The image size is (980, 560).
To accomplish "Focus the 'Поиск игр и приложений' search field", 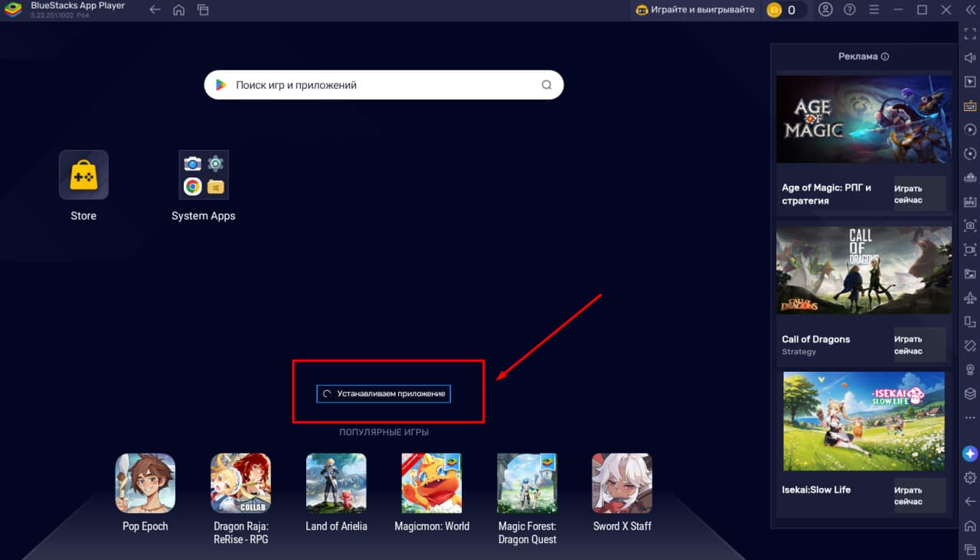I will pyautogui.click(x=384, y=85).
